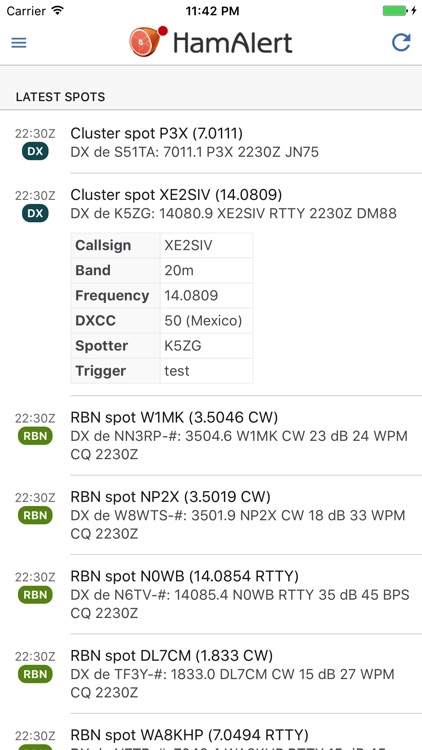
Task: Click the Callsign label cell
Action: 115,245
